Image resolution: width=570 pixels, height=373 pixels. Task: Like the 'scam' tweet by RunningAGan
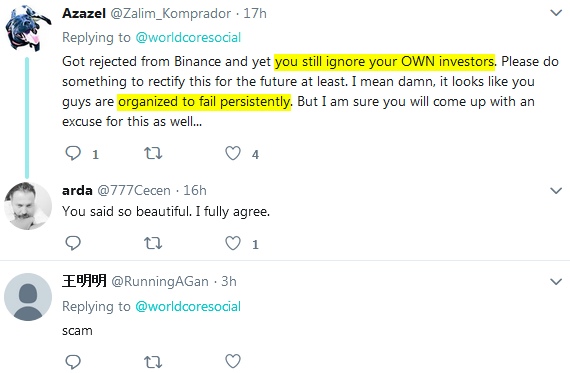click(233, 361)
